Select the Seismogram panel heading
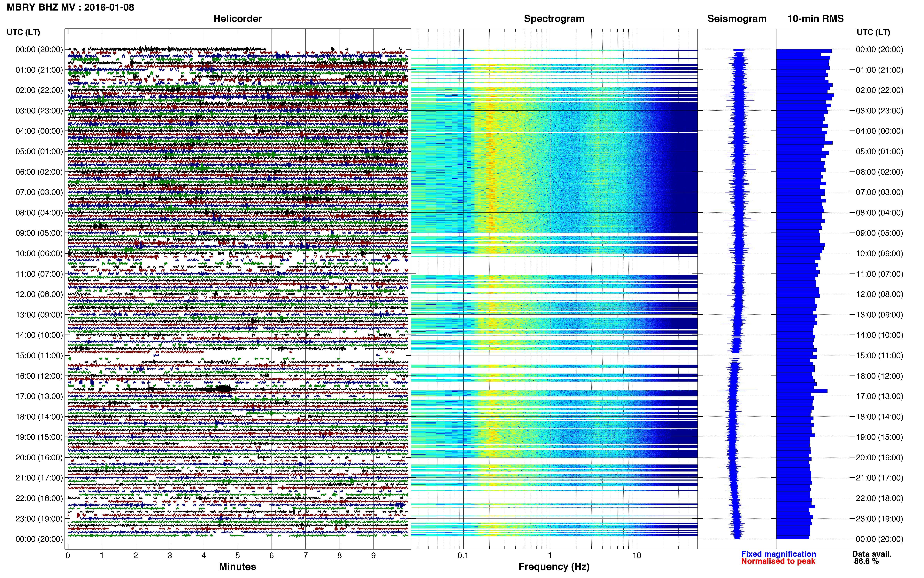Image resolution: width=924 pixels, height=578 pixels. click(737, 18)
